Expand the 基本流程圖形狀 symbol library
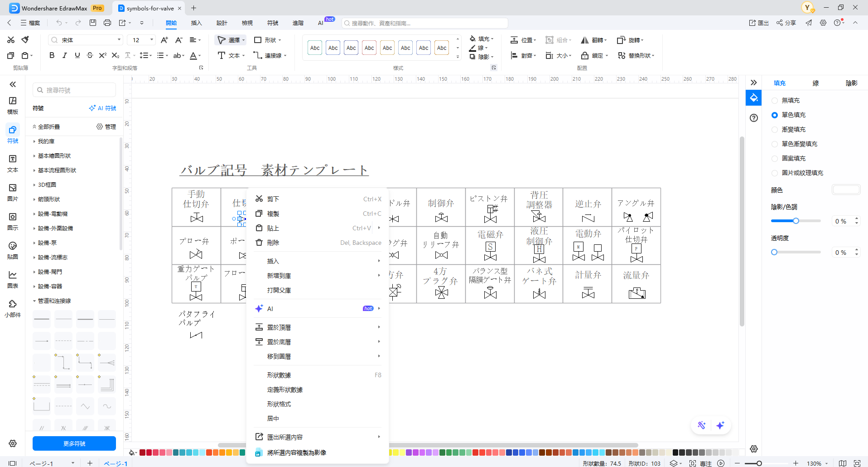 tap(56, 170)
